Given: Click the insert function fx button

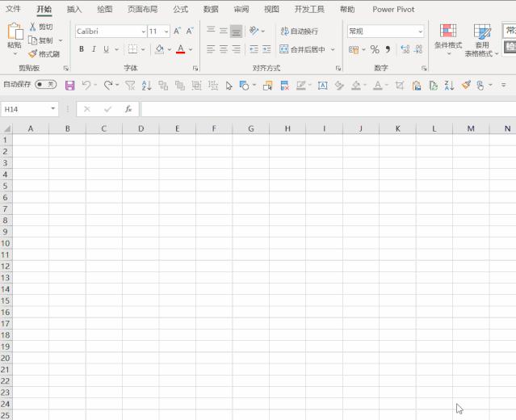Looking at the screenshot, I should pyautogui.click(x=128, y=109).
